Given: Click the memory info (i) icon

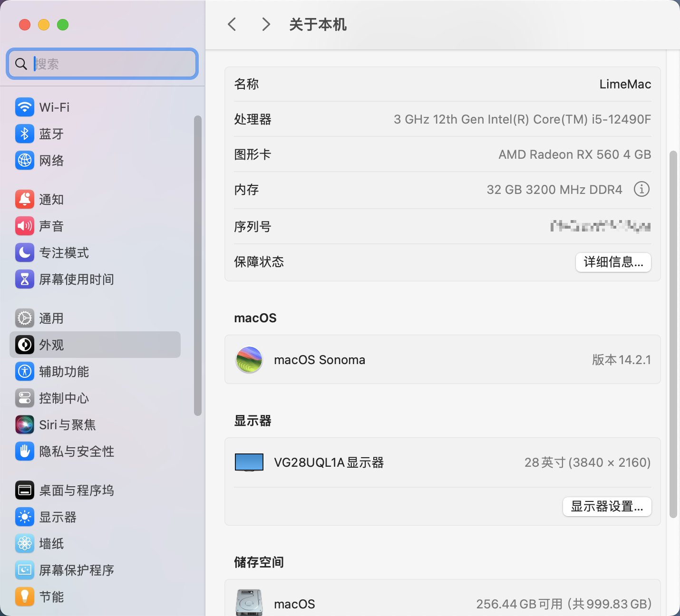Looking at the screenshot, I should [641, 189].
